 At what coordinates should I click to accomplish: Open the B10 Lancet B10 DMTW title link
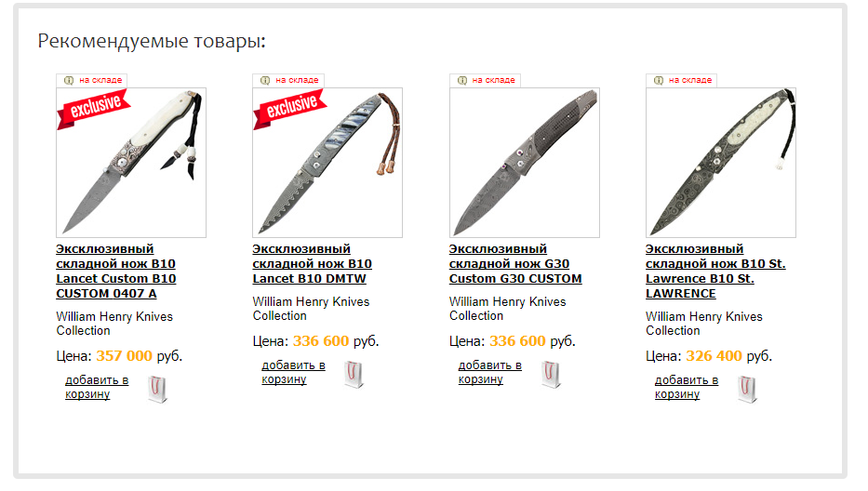click(x=313, y=264)
